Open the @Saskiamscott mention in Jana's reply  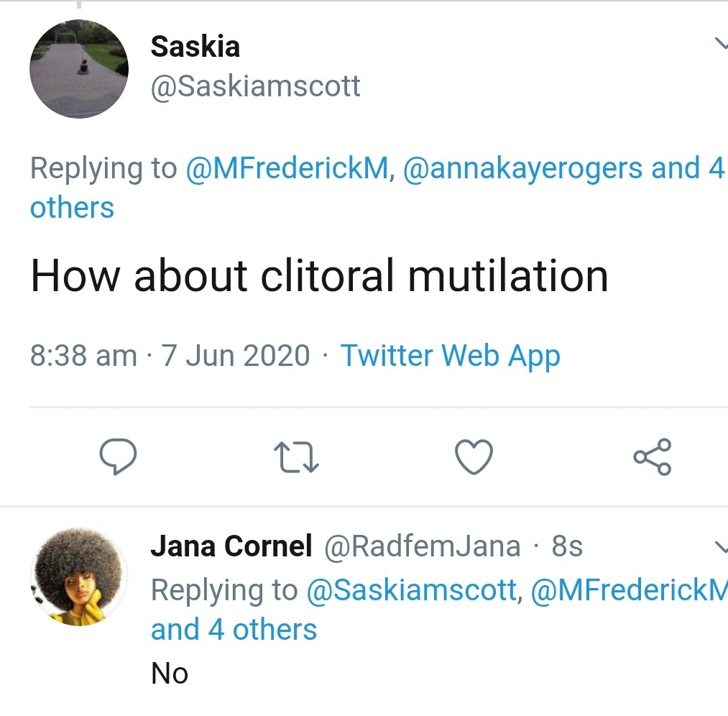pyautogui.click(x=412, y=591)
